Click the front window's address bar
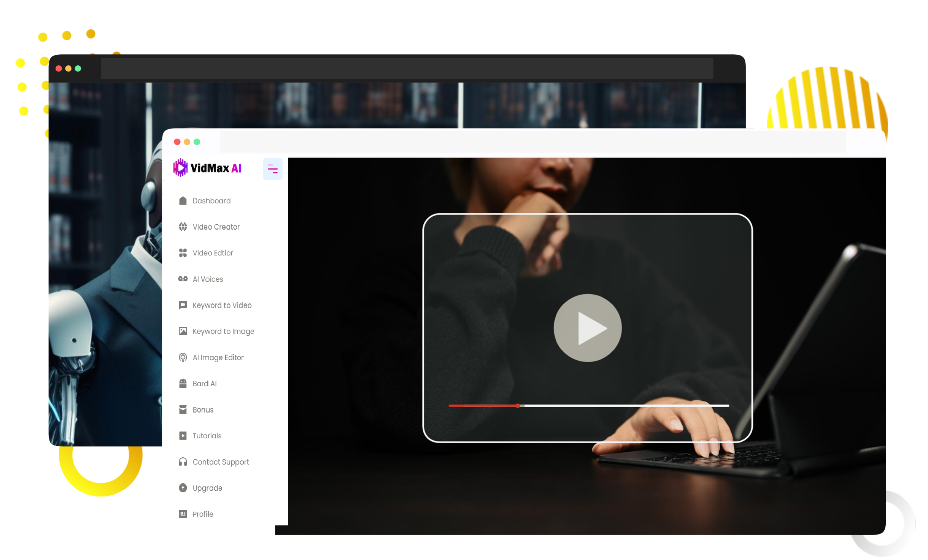 (532, 142)
